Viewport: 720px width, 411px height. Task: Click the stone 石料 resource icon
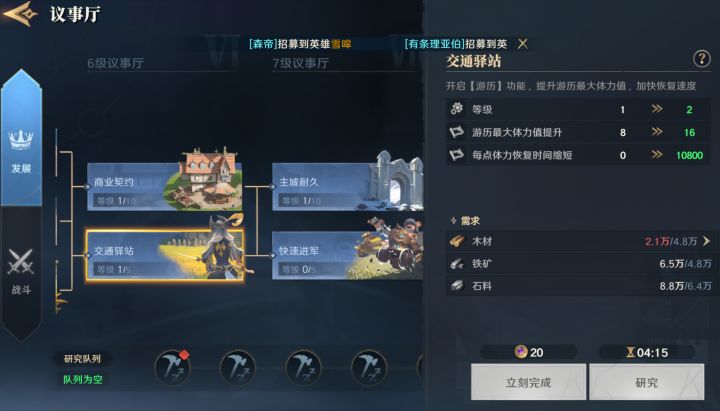coord(457,286)
